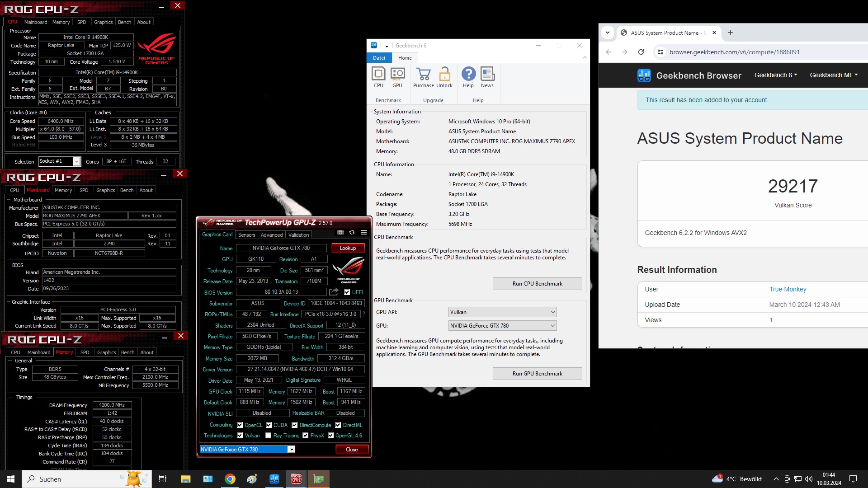Viewport: 868px width, 488px height.
Task: Click the Windows Suchen search box
Action: click(87, 479)
